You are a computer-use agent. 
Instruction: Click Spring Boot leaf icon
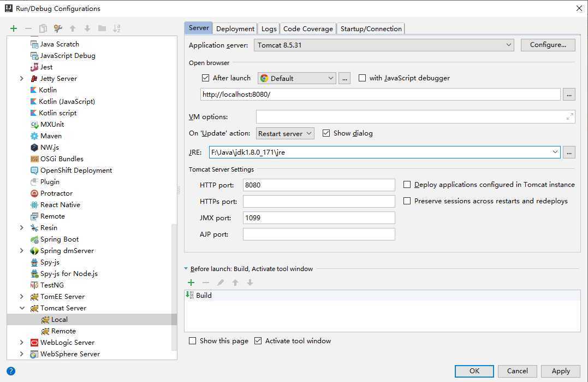[34, 239]
